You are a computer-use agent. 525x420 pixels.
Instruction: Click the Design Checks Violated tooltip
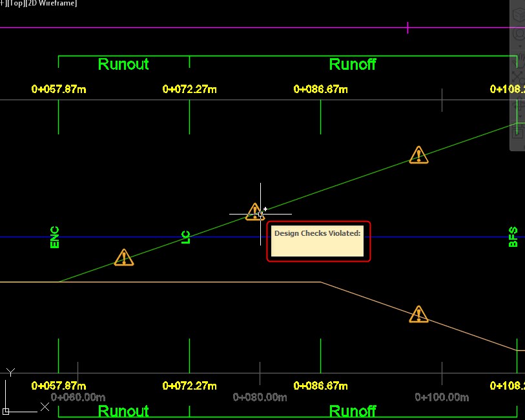pos(318,241)
